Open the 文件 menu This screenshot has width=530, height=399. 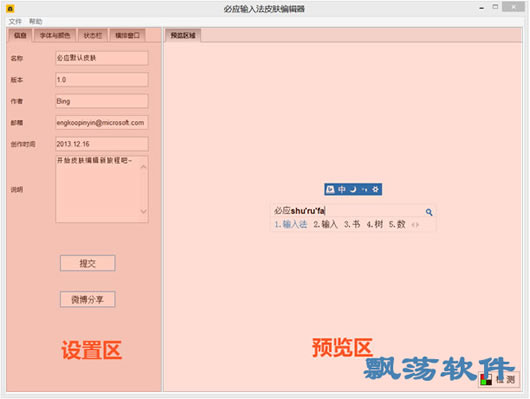tap(15, 22)
